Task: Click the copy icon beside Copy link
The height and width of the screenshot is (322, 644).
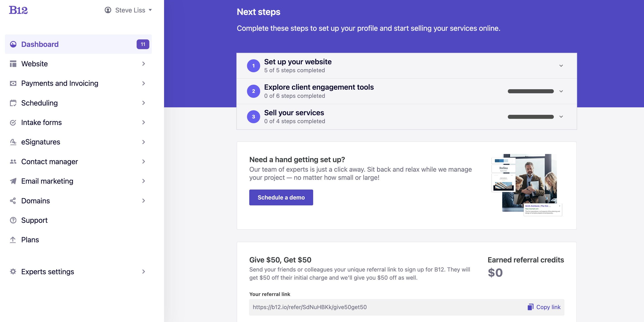Action: point(530,307)
